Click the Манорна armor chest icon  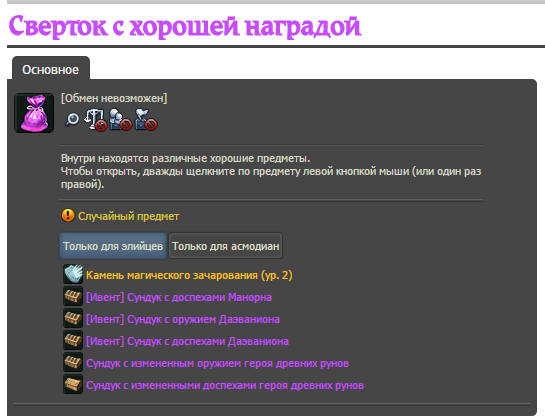point(73,296)
